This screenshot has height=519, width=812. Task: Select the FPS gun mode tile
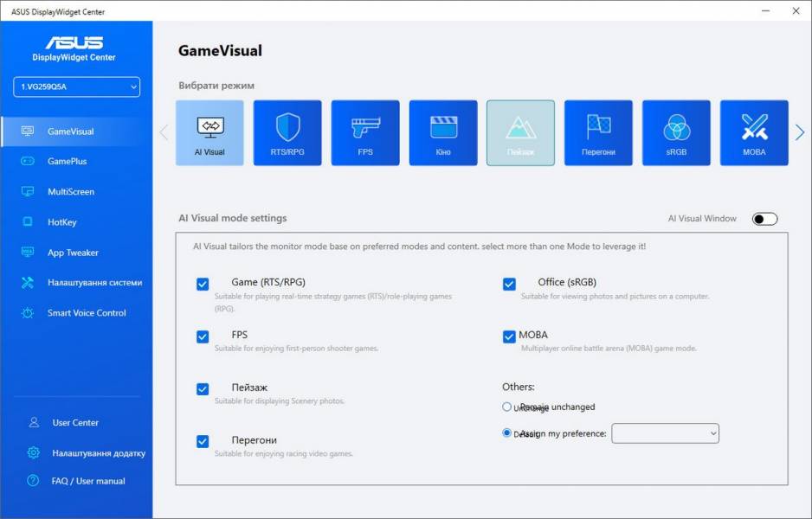click(x=365, y=132)
